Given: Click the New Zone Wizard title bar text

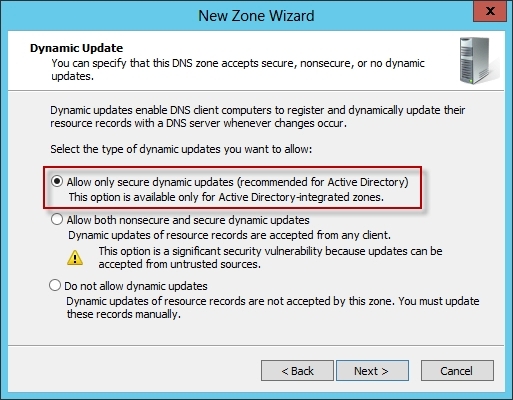Looking at the screenshot, I should (x=256, y=16).
